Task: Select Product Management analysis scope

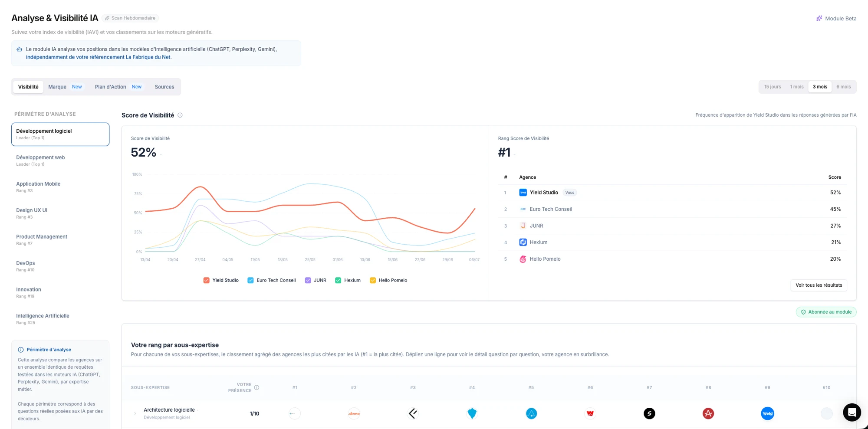Action: point(60,240)
